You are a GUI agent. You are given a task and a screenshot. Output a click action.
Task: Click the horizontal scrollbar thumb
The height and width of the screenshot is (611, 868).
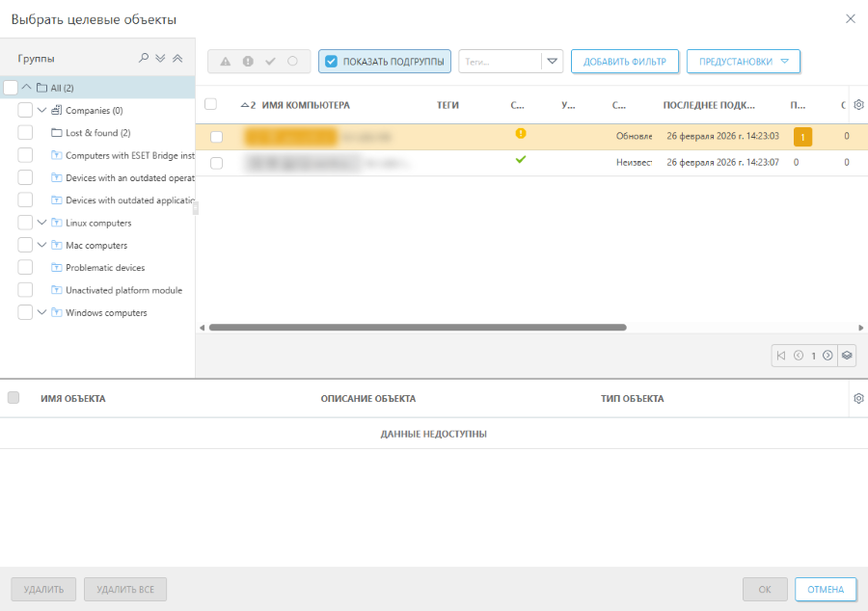coord(418,328)
